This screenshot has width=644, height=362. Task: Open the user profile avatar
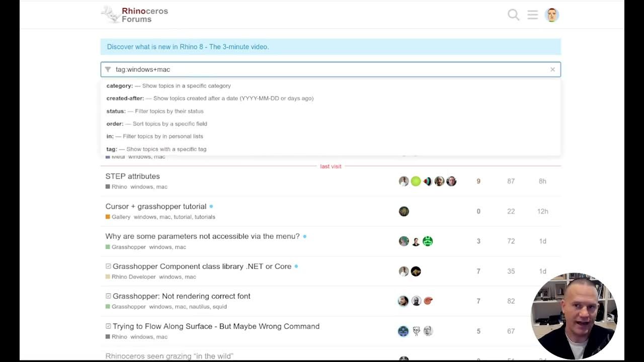coord(552,15)
